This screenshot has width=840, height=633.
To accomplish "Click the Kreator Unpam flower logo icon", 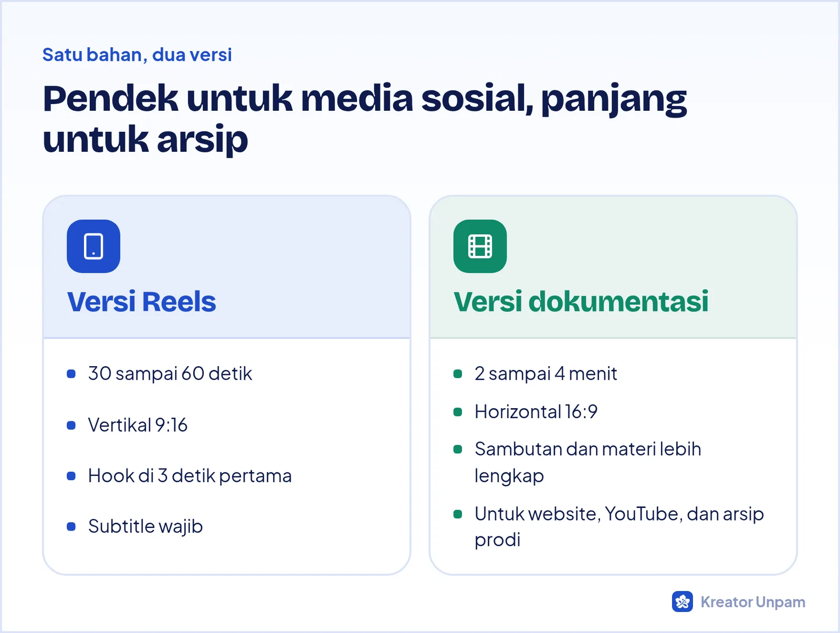I will (x=682, y=601).
